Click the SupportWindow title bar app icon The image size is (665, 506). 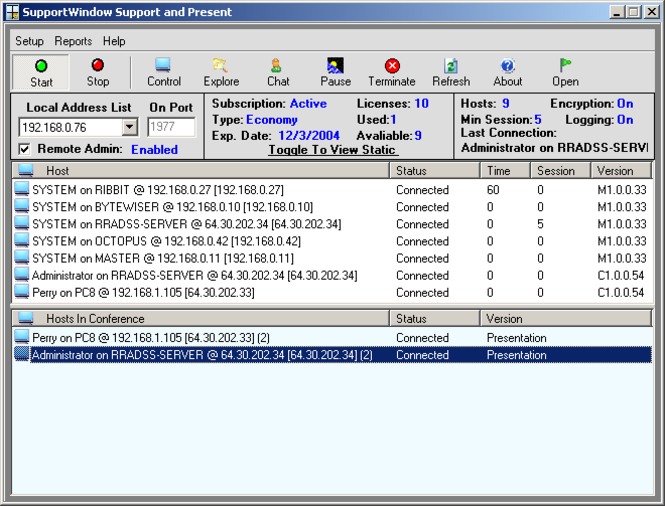click(13, 12)
